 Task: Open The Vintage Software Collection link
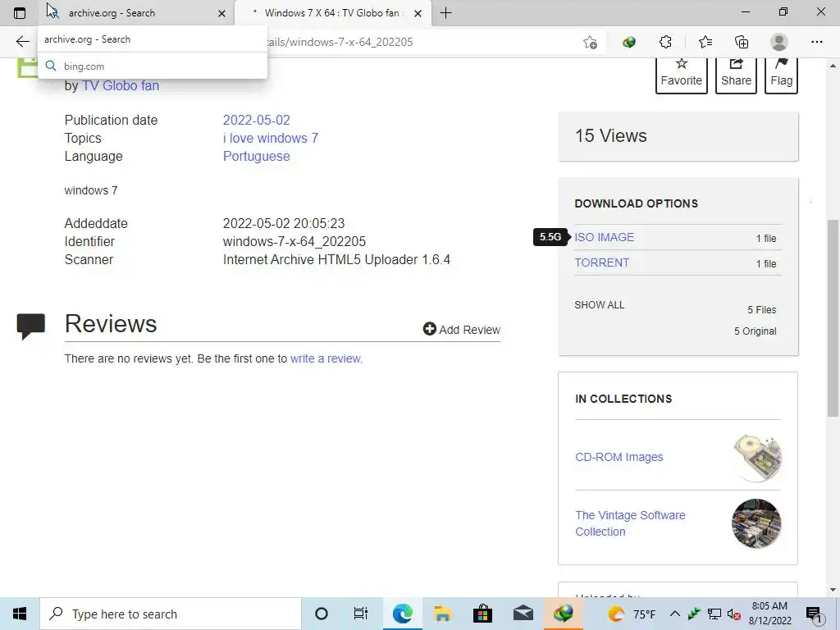pyautogui.click(x=630, y=523)
